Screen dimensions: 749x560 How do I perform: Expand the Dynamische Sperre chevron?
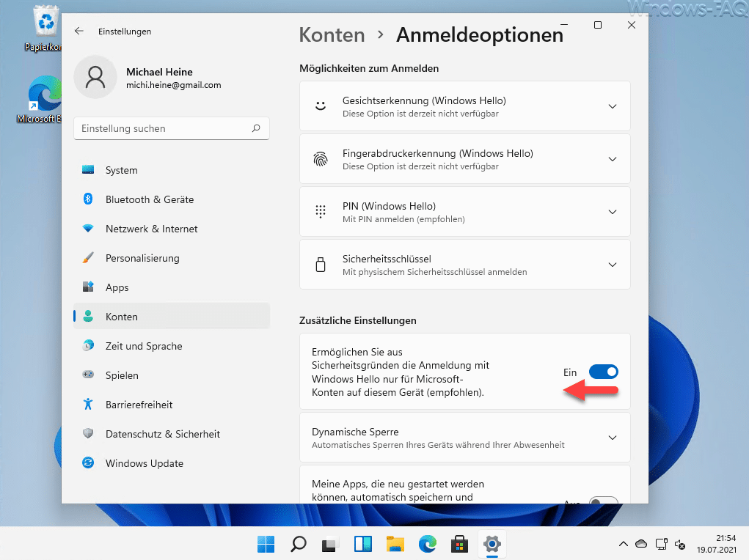[x=613, y=438]
